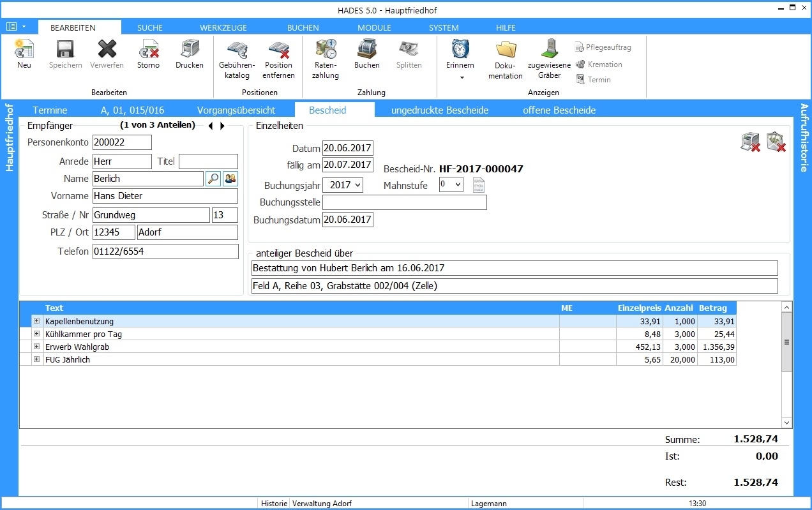Expand the Erinnern dropdown arrow
The width and height of the screenshot is (812, 510).
tap(461, 78)
